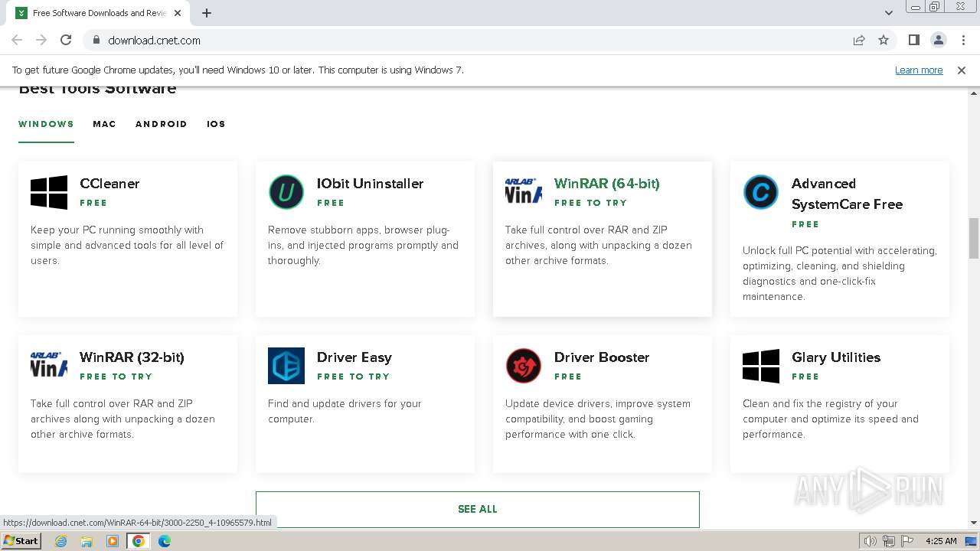Image resolution: width=980 pixels, height=551 pixels.
Task: Open Windows Media Player from taskbar
Action: pos(113,541)
